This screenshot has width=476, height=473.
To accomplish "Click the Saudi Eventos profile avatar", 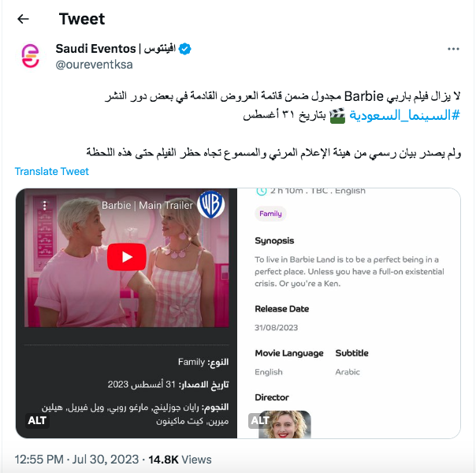I will click(31, 56).
